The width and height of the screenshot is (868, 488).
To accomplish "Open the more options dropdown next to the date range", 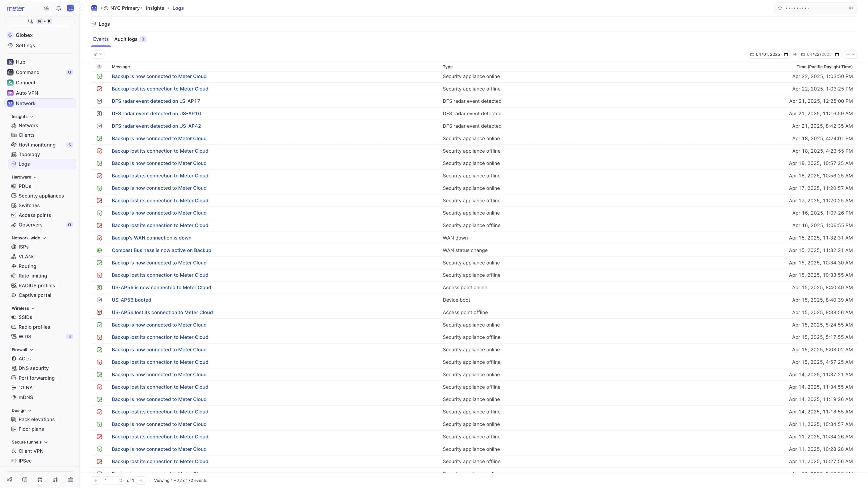I will [850, 54].
